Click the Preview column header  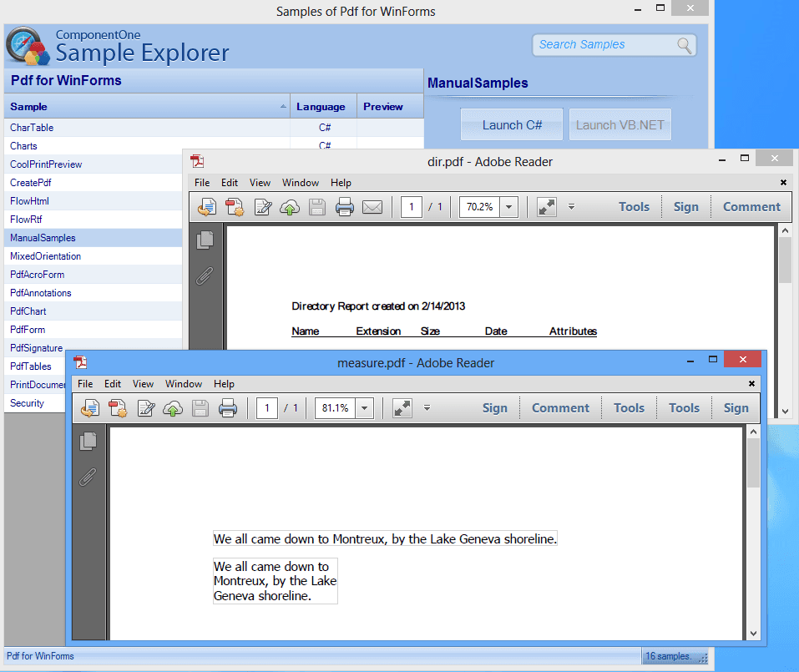391,107
